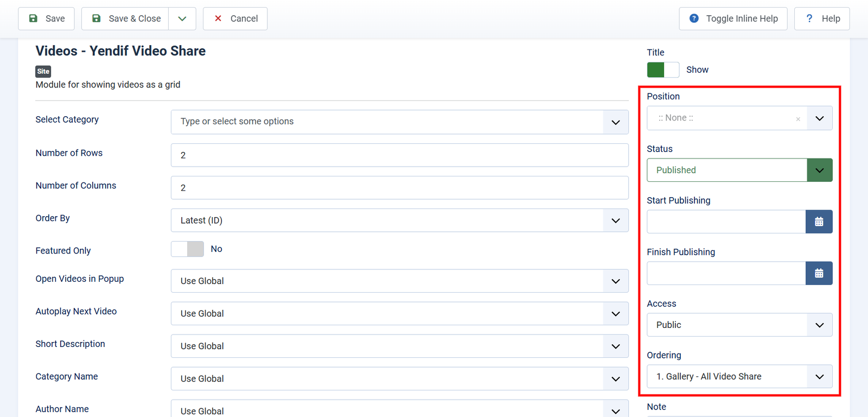Image resolution: width=868 pixels, height=417 pixels.
Task: Click the Start Publishing date field
Action: coord(726,222)
